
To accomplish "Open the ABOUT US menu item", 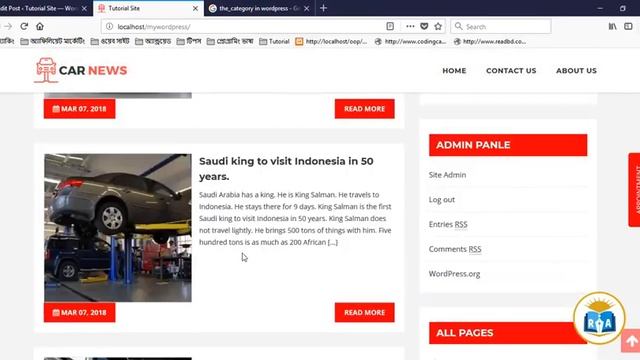I will click(x=576, y=71).
